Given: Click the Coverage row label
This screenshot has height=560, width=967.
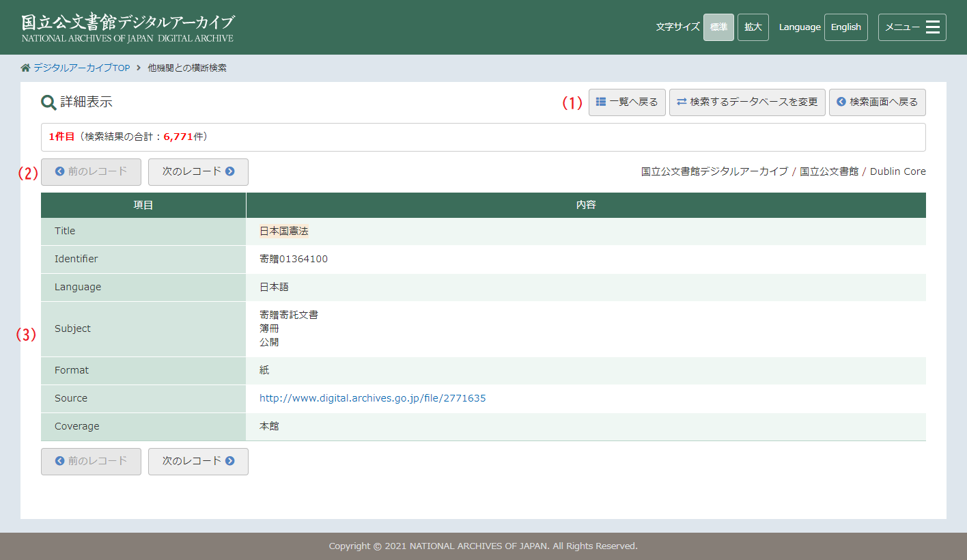Looking at the screenshot, I should 76,426.
